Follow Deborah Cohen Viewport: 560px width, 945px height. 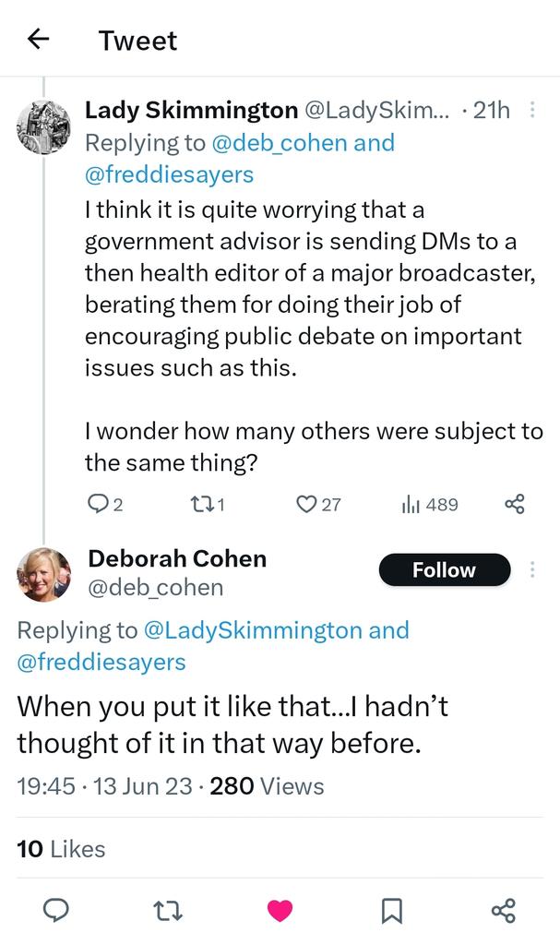pyautogui.click(x=444, y=570)
